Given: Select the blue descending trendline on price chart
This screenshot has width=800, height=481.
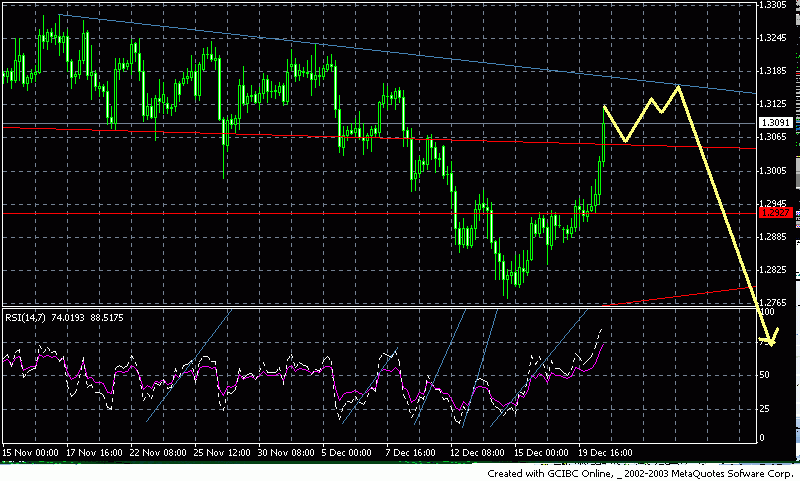Looking at the screenshot, I should (408, 55).
